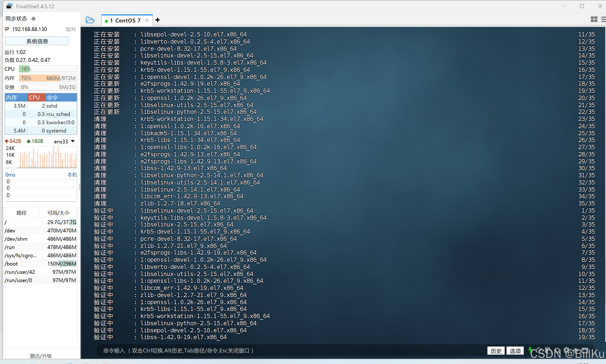Sort processes by CPU column header
Viewport: 606px width, 364px height.
click(x=36, y=98)
